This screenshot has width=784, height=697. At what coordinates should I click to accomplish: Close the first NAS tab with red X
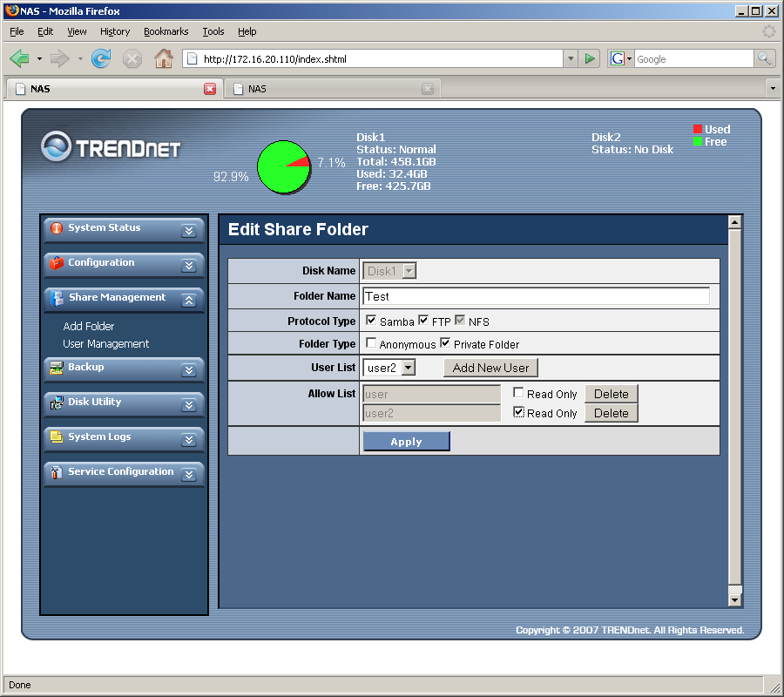click(x=210, y=89)
